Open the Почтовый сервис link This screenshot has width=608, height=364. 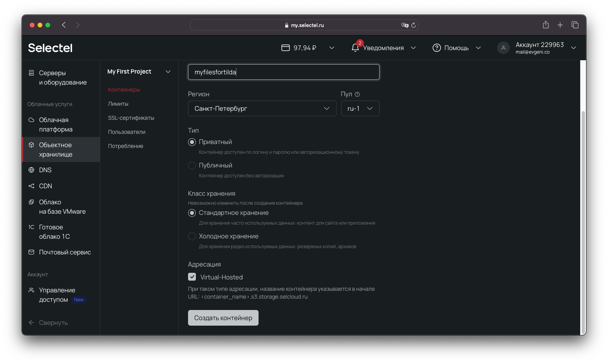pyautogui.click(x=65, y=252)
